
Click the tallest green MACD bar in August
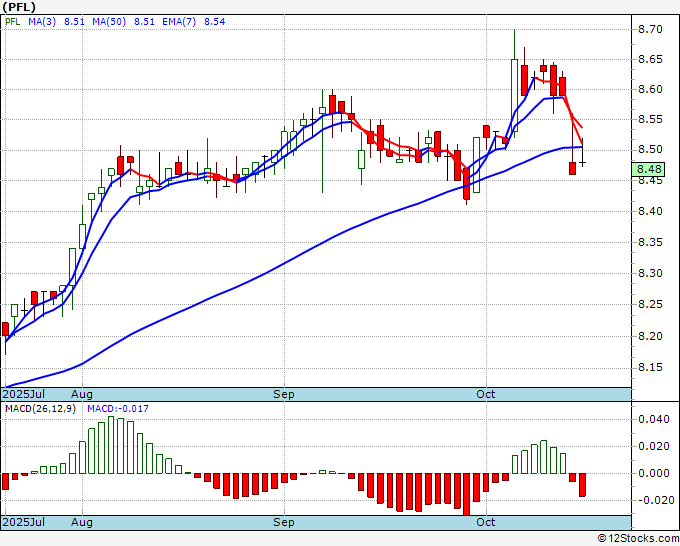111,445
